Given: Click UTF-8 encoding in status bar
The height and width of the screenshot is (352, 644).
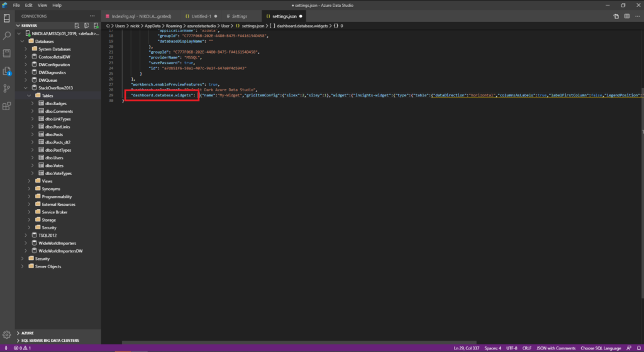Looking at the screenshot, I should 512,348.
